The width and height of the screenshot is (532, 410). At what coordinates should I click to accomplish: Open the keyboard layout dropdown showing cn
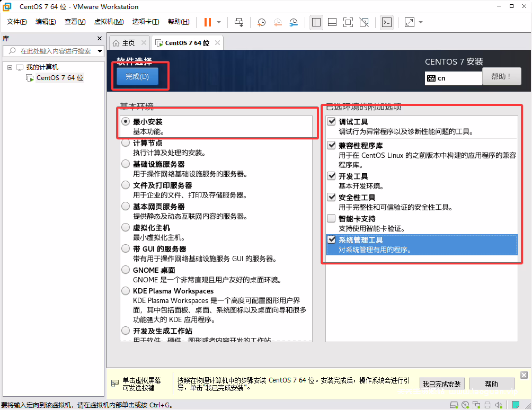453,78
